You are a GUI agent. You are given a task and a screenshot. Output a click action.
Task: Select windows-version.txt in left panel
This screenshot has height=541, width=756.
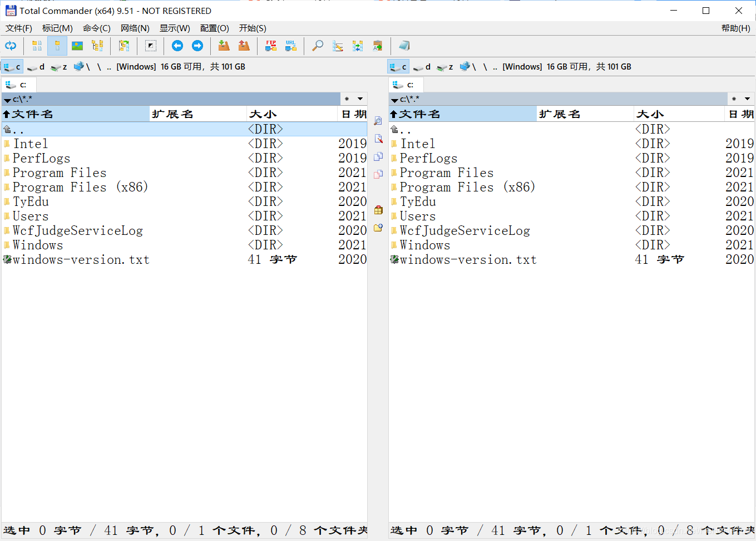tap(184, 259)
